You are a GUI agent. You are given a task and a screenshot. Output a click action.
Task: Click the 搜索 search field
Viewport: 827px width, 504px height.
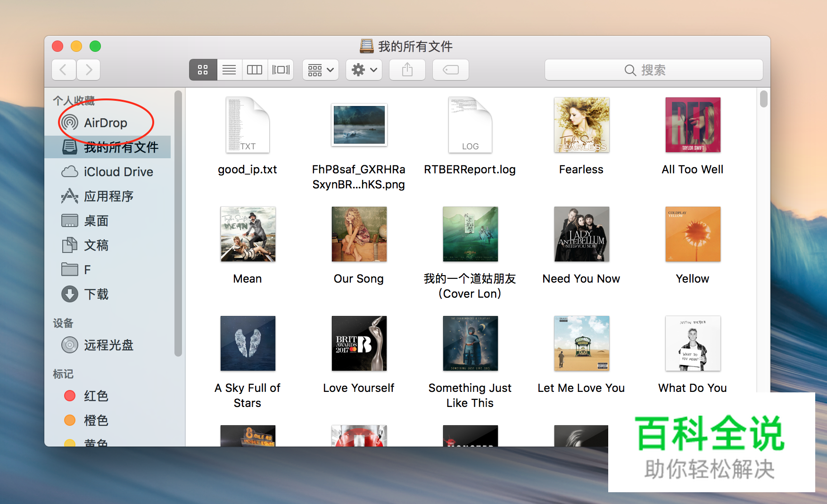(653, 70)
